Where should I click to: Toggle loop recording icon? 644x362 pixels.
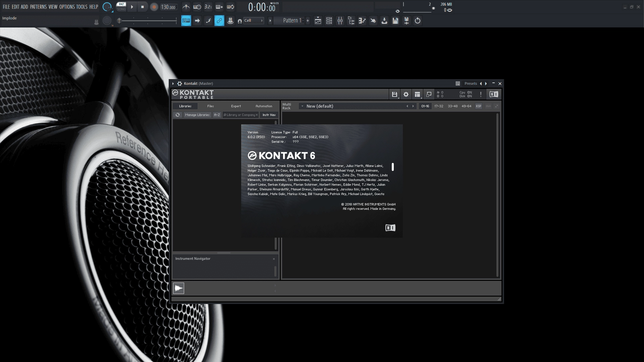tap(230, 7)
